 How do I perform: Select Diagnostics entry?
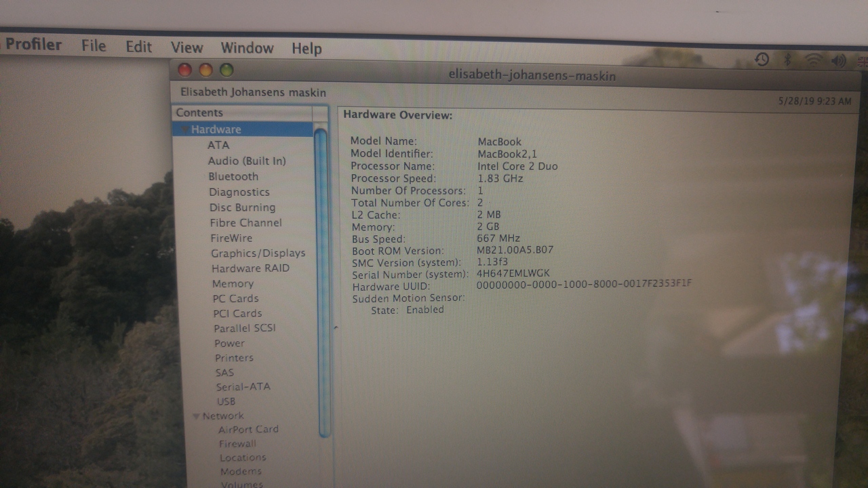tap(239, 192)
